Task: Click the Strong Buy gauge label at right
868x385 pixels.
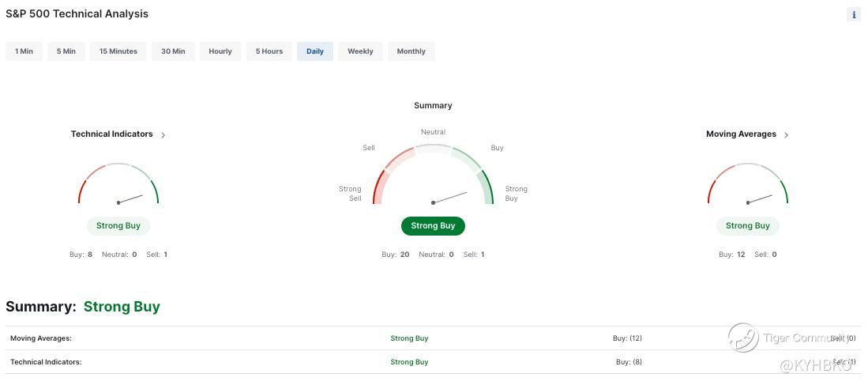Action: [x=516, y=194]
